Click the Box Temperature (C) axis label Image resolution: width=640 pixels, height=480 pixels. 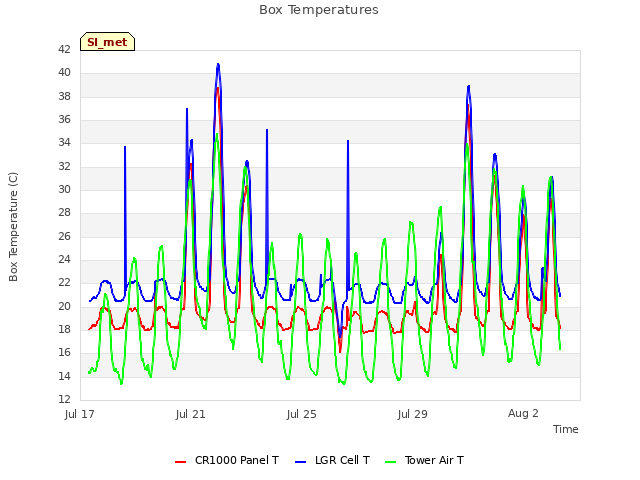coord(13,227)
